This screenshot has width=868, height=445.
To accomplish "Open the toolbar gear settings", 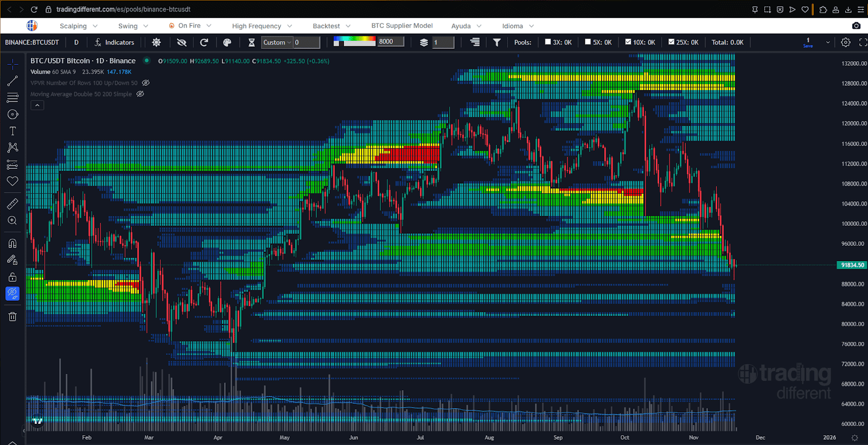I will tap(846, 42).
